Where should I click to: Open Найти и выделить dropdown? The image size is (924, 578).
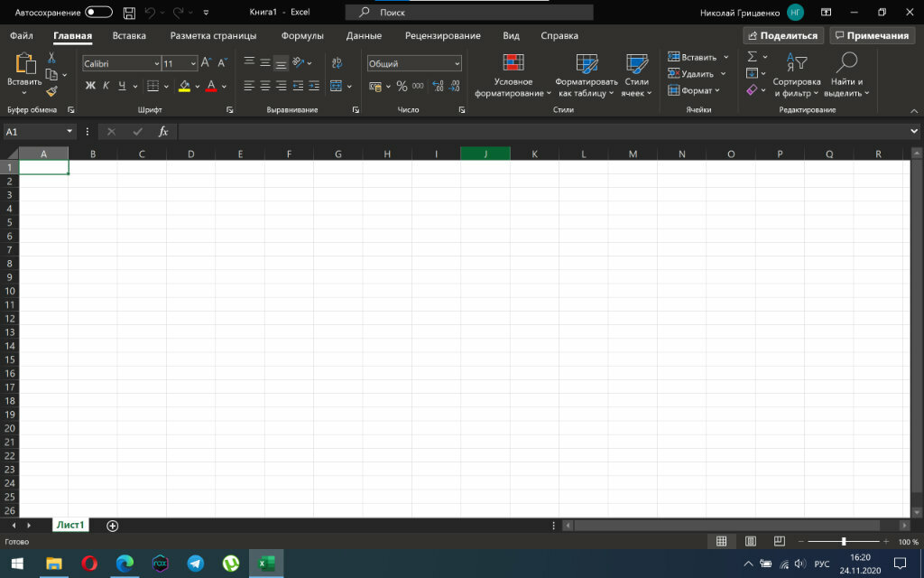click(846, 76)
